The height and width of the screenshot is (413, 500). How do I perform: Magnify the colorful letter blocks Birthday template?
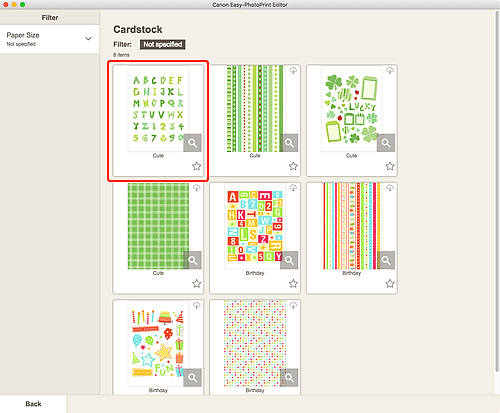pos(289,260)
